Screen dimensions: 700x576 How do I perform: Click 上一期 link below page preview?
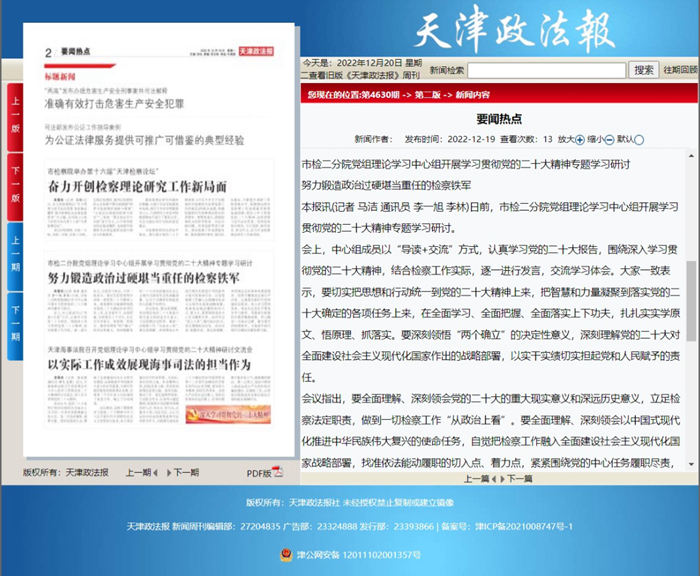coord(141,472)
